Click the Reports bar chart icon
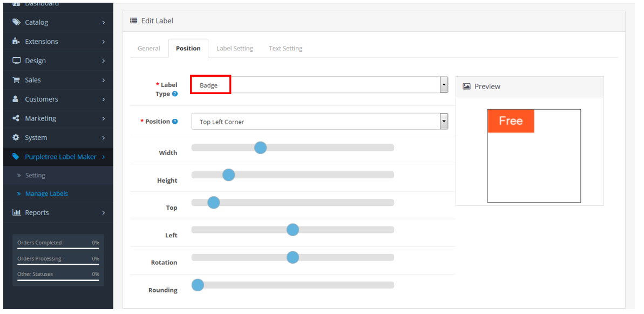The width and height of the screenshot is (644, 314). tap(16, 213)
